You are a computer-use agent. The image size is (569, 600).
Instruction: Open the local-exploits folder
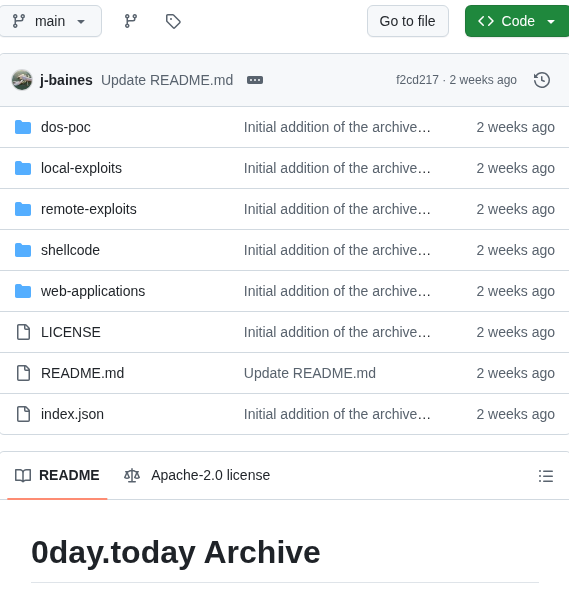click(x=81, y=168)
